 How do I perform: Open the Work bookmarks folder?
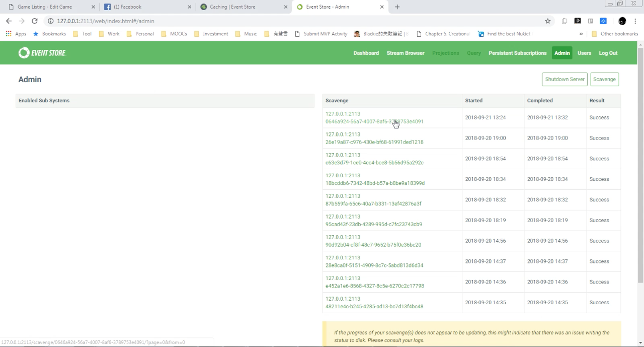109,34
